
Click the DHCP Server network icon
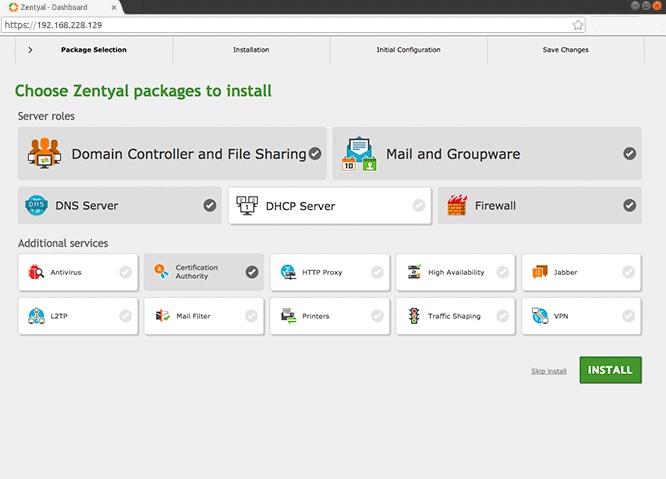[247, 206]
